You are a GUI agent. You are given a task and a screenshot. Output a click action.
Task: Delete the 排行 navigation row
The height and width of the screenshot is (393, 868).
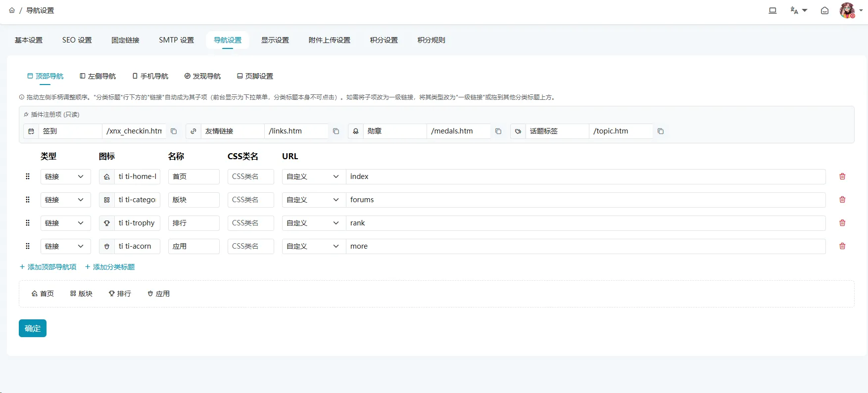pos(842,223)
